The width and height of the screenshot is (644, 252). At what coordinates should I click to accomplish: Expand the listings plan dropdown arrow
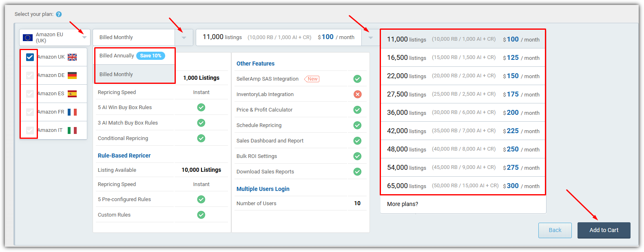(370, 37)
